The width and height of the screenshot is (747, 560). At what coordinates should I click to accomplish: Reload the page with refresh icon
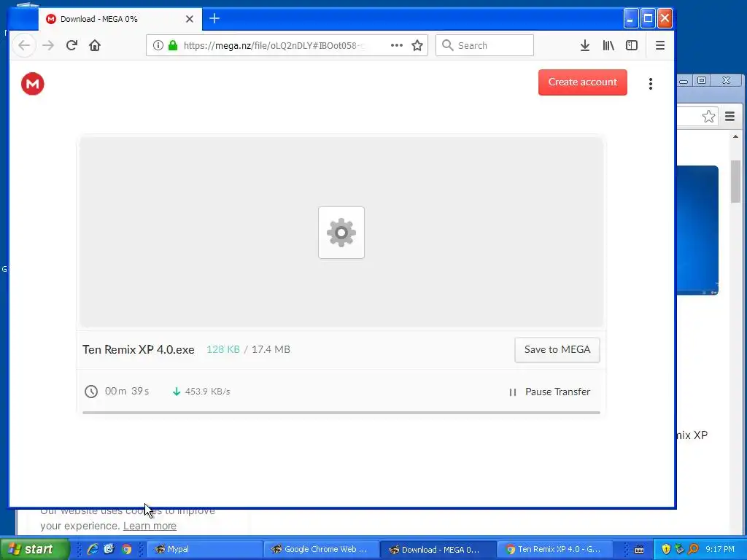pyautogui.click(x=71, y=45)
